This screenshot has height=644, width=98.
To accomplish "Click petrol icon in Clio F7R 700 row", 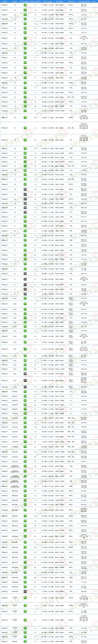I will (x=25, y=369).
